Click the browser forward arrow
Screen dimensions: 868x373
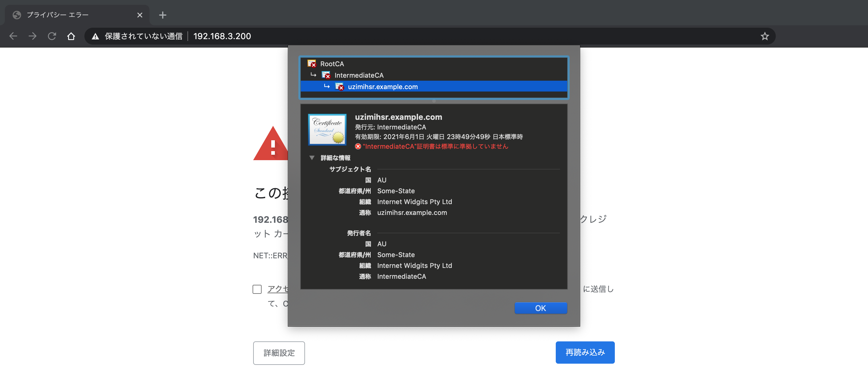pos(32,36)
